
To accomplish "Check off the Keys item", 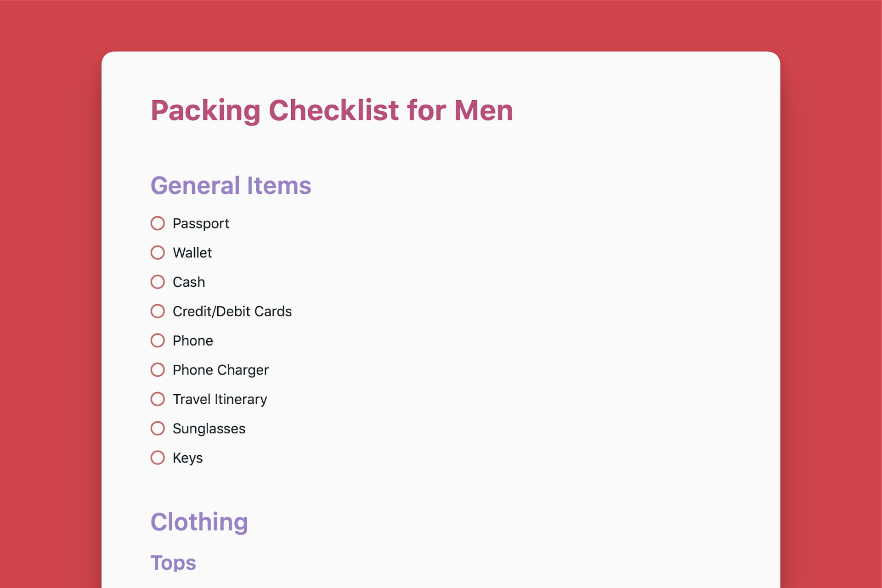I will [x=158, y=458].
